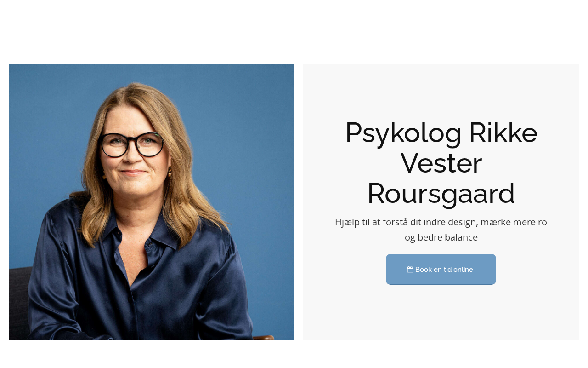
Task: Click the 'Psykolog Rikke' heading line
Action: click(x=441, y=132)
